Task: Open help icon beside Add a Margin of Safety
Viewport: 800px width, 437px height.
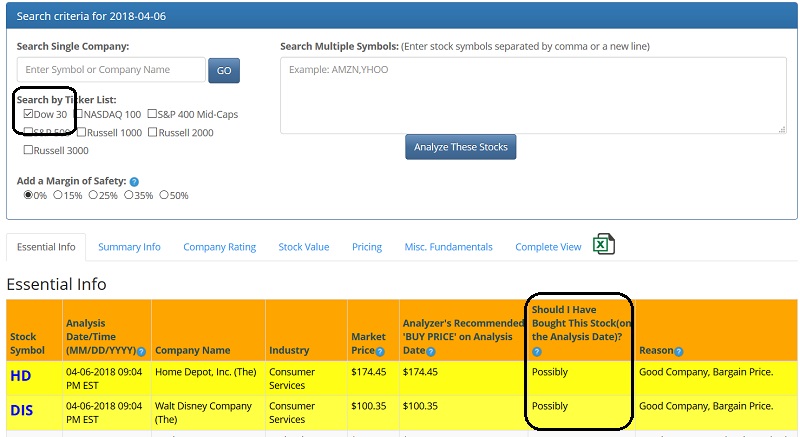Action: pos(134,182)
